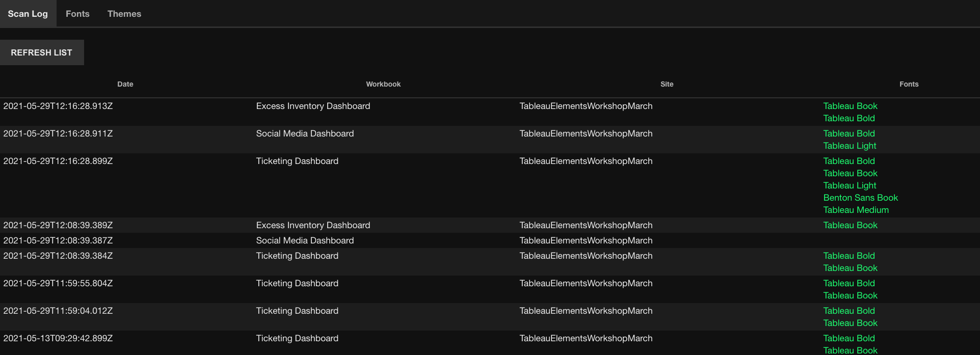Image resolution: width=980 pixels, height=355 pixels.
Task: Open Tableau Book font in 11:59:04.012Z row
Action: point(850,323)
